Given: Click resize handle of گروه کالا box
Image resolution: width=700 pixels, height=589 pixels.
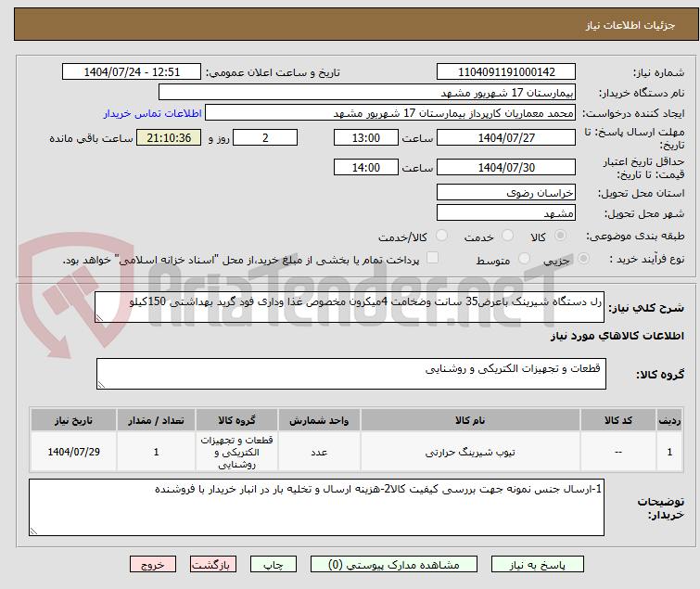Looking at the screenshot, I should [101, 385].
